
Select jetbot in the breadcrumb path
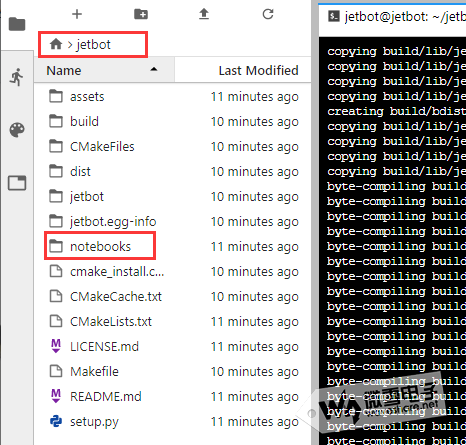pos(93,44)
